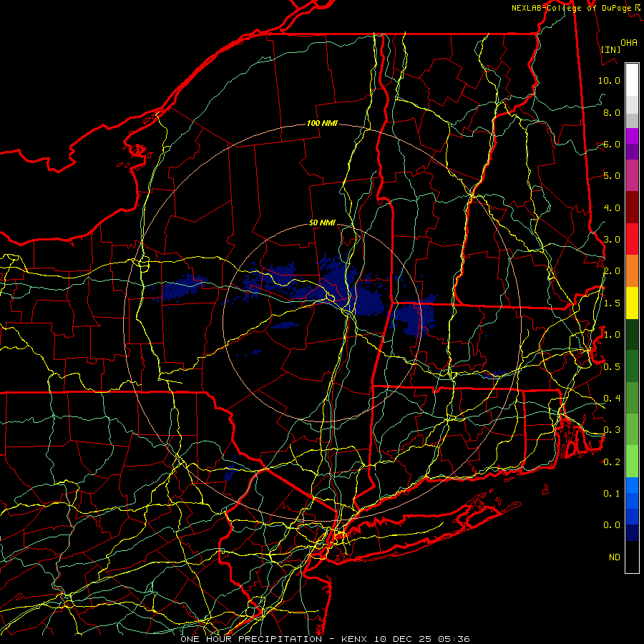Select the 0.0 legend value
The height and width of the screenshot is (644, 644).
point(612,525)
